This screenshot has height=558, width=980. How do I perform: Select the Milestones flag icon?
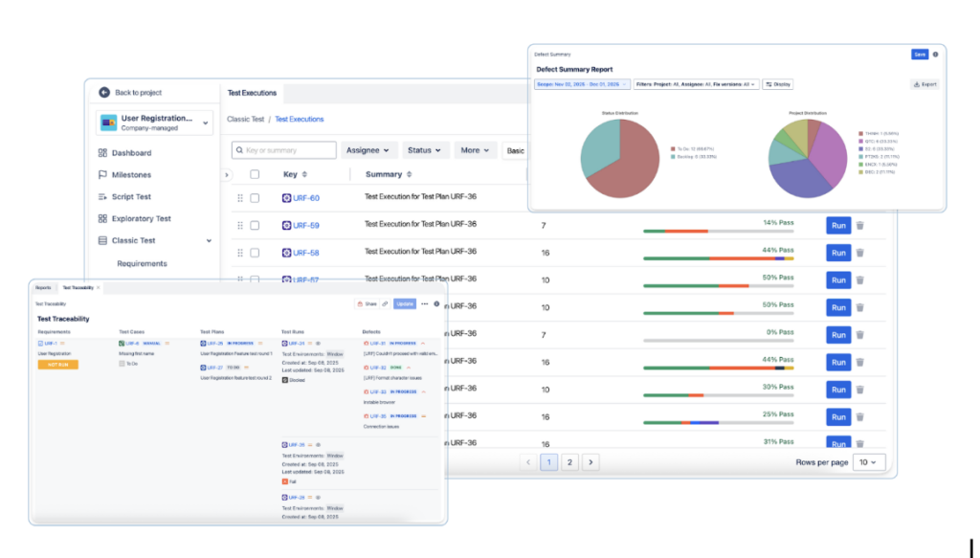102,175
